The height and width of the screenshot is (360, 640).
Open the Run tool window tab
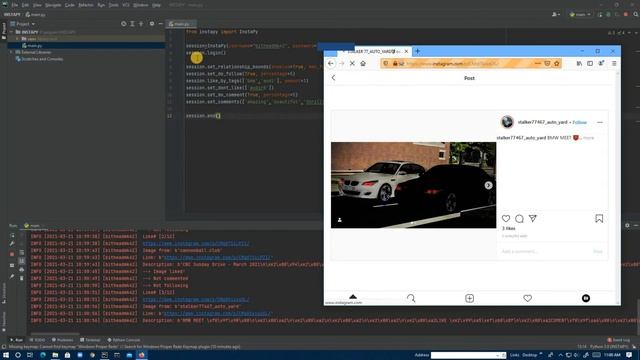point(16,340)
